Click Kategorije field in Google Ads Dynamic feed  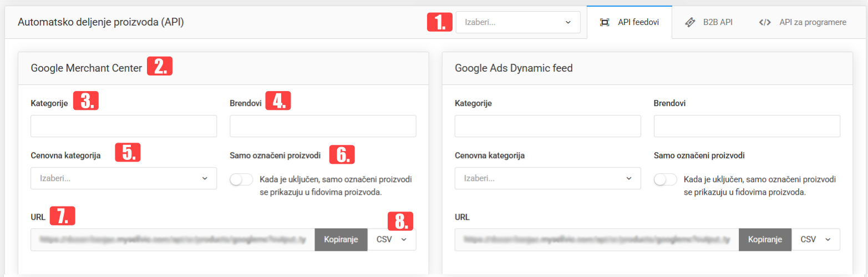pos(547,126)
